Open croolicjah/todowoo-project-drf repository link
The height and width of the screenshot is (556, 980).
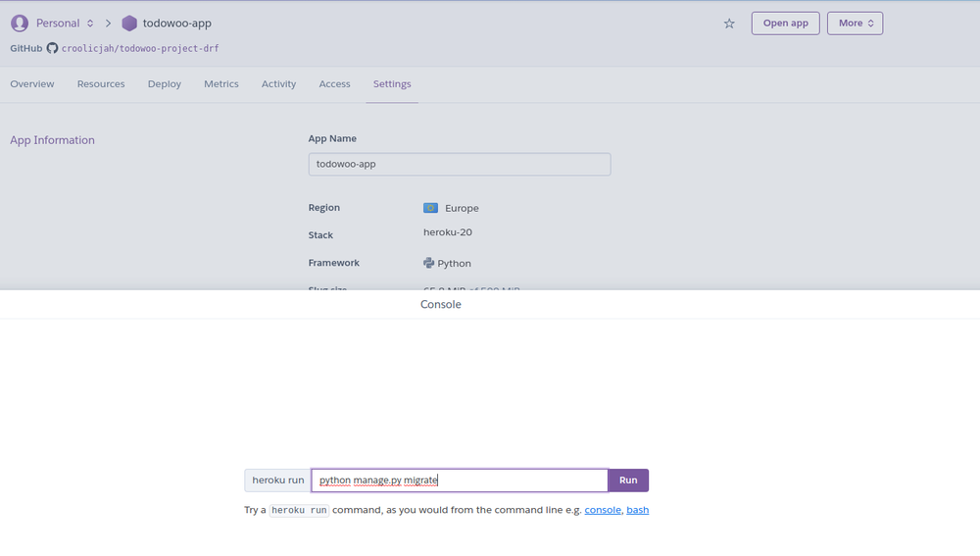(x=140, y=48)
